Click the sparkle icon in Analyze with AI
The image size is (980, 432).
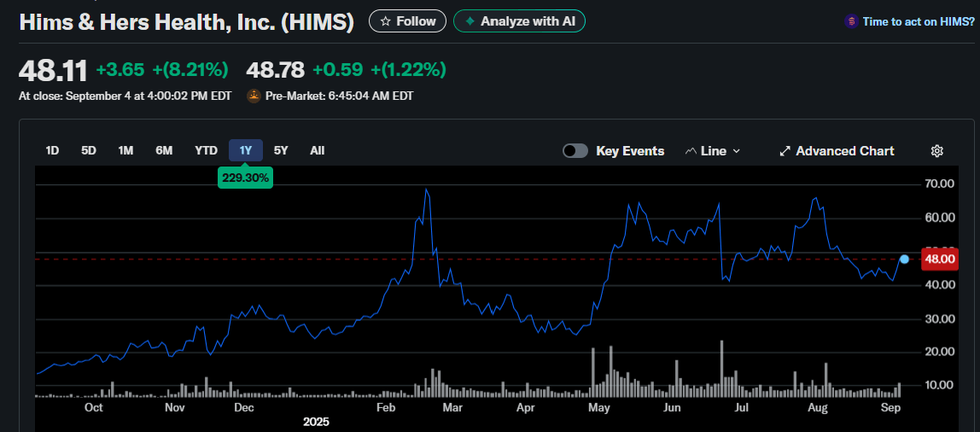[x=470, y=21]
